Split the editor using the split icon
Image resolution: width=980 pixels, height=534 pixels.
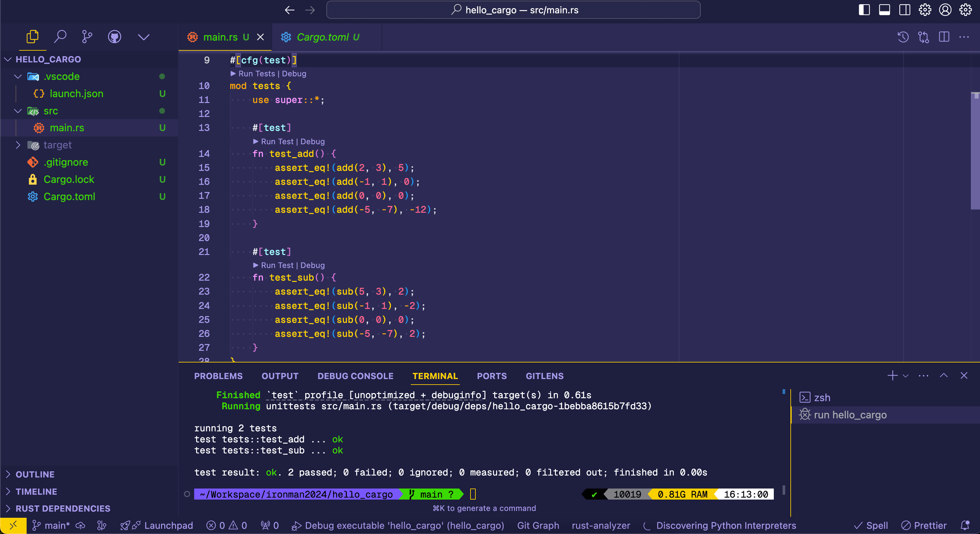944,37
